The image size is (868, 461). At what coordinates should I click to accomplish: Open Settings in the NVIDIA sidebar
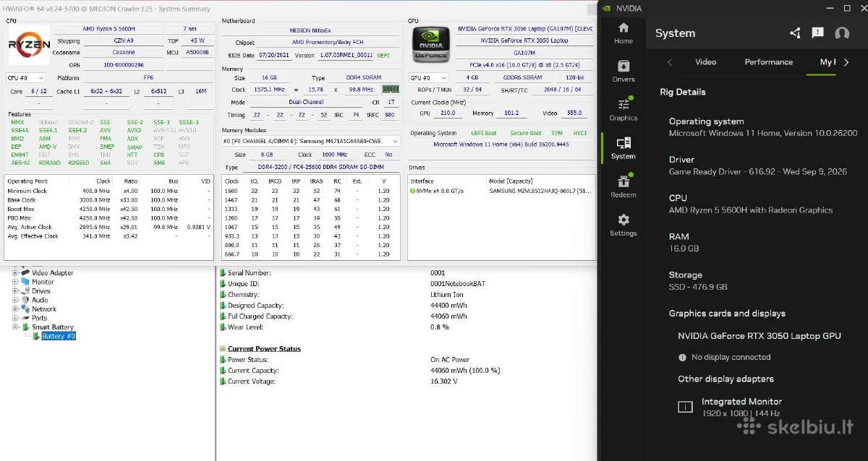click(623, 225)
